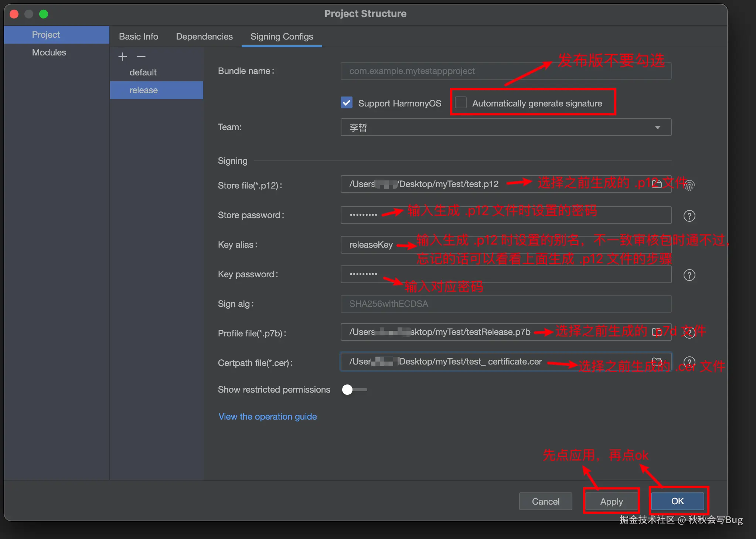Click help icon next to Store password
This screenshot has height=539, width=756.
pyautogui.click(x=689, y=216)
